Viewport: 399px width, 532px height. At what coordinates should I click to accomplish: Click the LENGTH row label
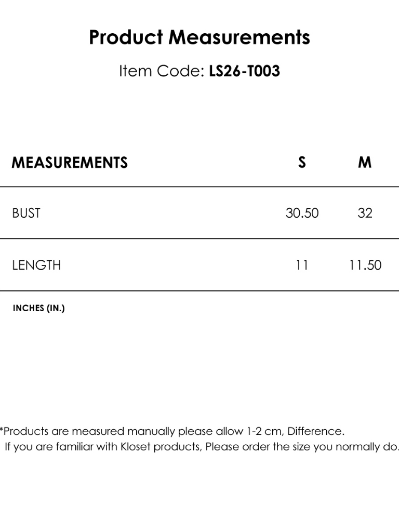coord(37,265)
